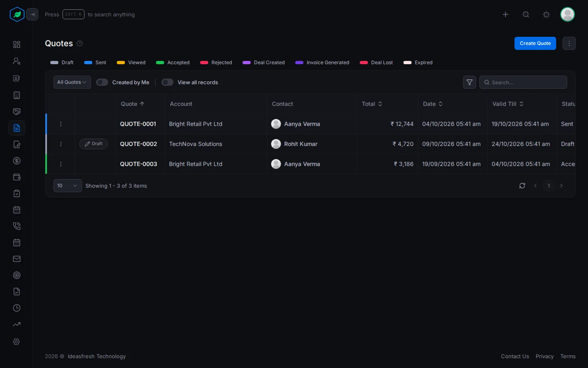Open the phone calls icon in sidebar
Viewport: 588px width, 368px height.
tap(17, 226)
